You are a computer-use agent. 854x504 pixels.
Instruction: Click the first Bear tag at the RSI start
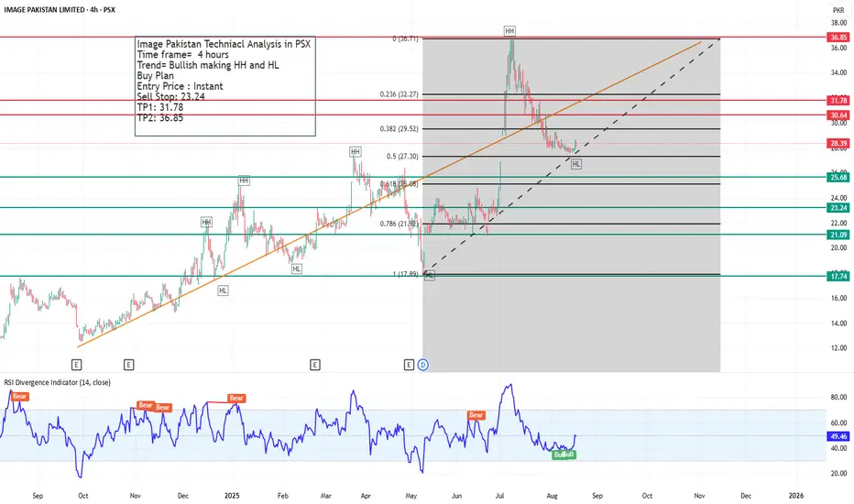(x=19, y=397)
